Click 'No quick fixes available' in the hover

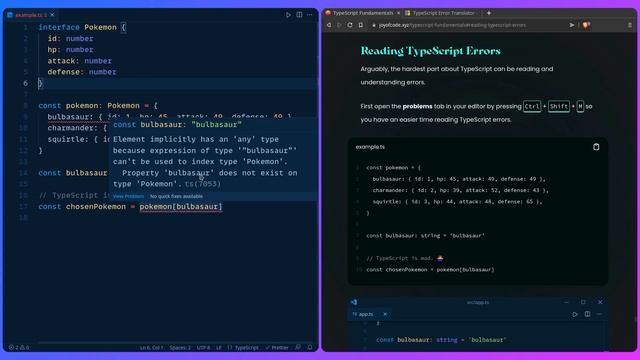click(x=176, y=196)
